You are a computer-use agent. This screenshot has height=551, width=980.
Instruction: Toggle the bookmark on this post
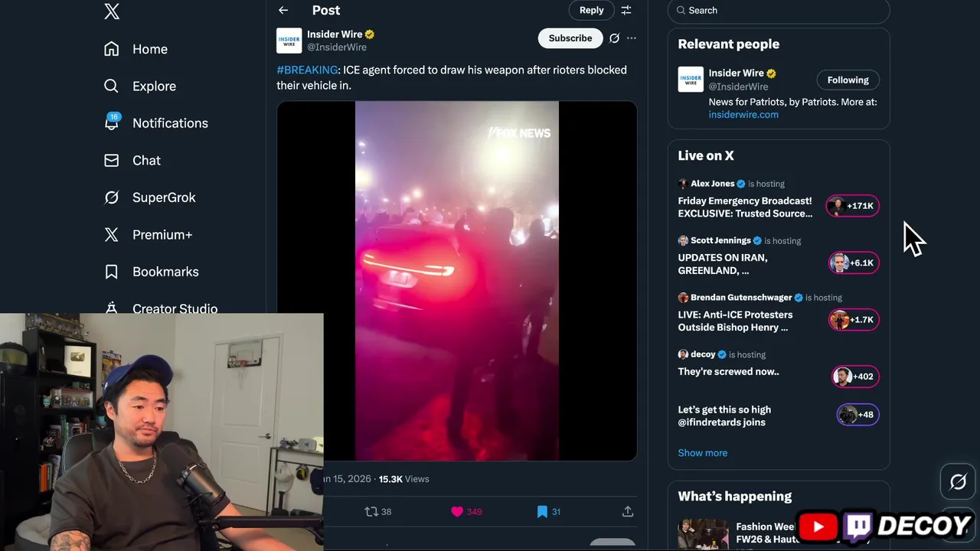click(542, 511)
